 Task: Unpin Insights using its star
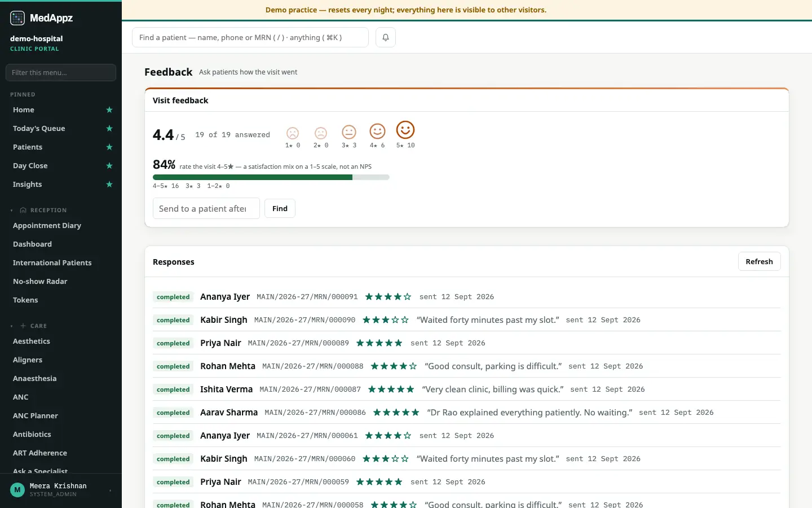109,185
